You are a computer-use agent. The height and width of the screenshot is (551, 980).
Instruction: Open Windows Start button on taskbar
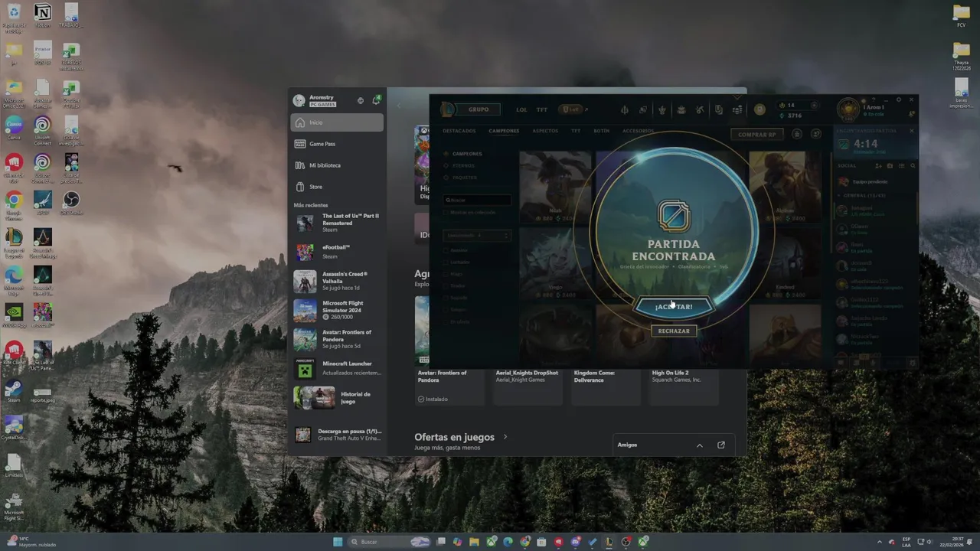click(x=338, y=542)
